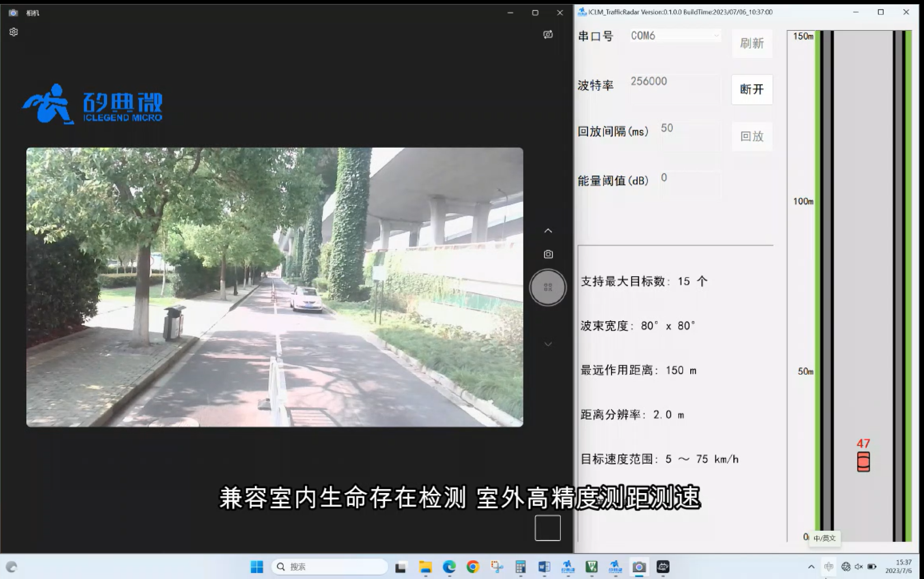Launch Google Chrome from the taskbar
This screenshot has width=924, height=579.
473,567
